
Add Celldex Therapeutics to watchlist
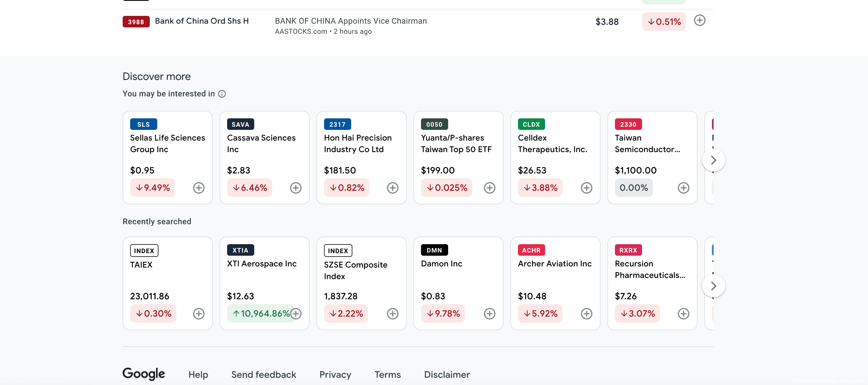pyautogui.click(x=586, y=188)
